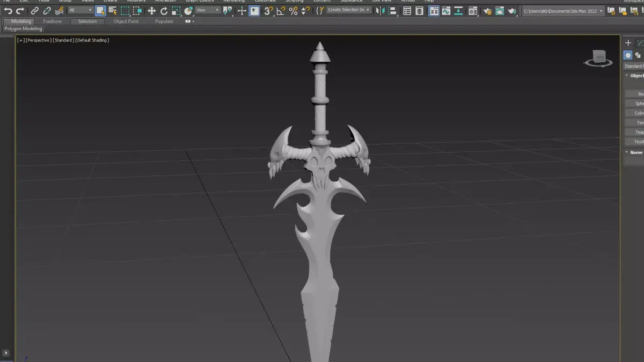This screenshot has height=362, width=644.
Task: Toggle the Ribbon display button
Action: (x=434, y=11)
